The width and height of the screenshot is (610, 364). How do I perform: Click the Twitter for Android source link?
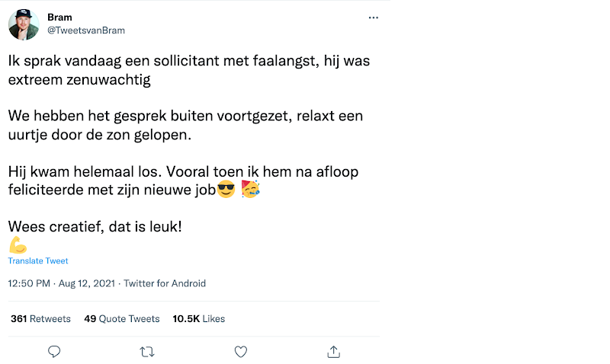[x=165, y=283]
